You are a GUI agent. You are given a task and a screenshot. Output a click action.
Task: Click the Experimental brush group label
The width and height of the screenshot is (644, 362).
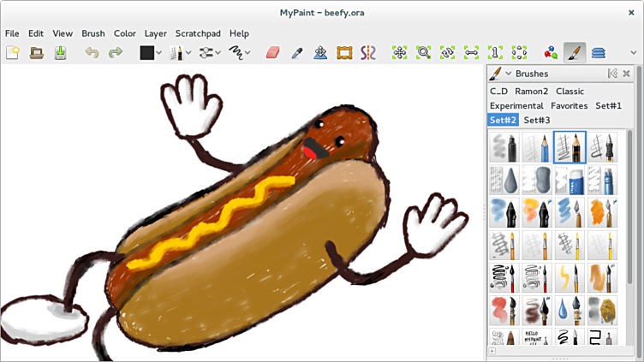pyautogui.click(x=516, y=106)
